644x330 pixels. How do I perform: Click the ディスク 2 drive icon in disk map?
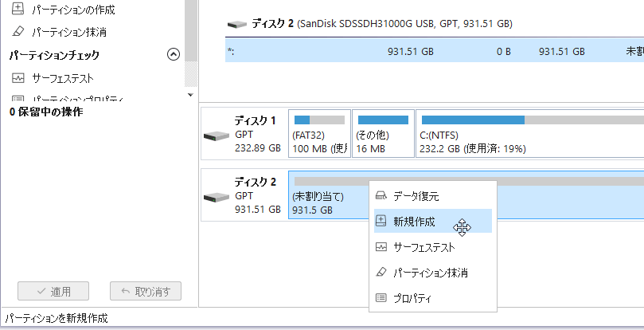click(216, 196)
